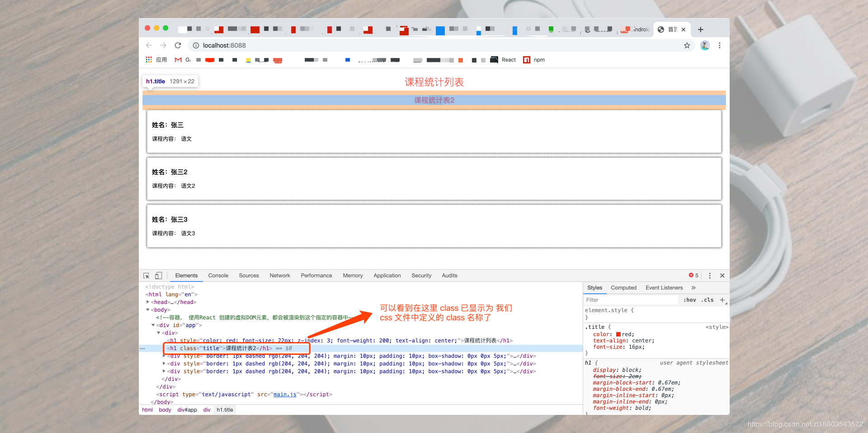Select body in the breadcrumb bar
Viewport: 868px width, 433px height.
[165, 410]
